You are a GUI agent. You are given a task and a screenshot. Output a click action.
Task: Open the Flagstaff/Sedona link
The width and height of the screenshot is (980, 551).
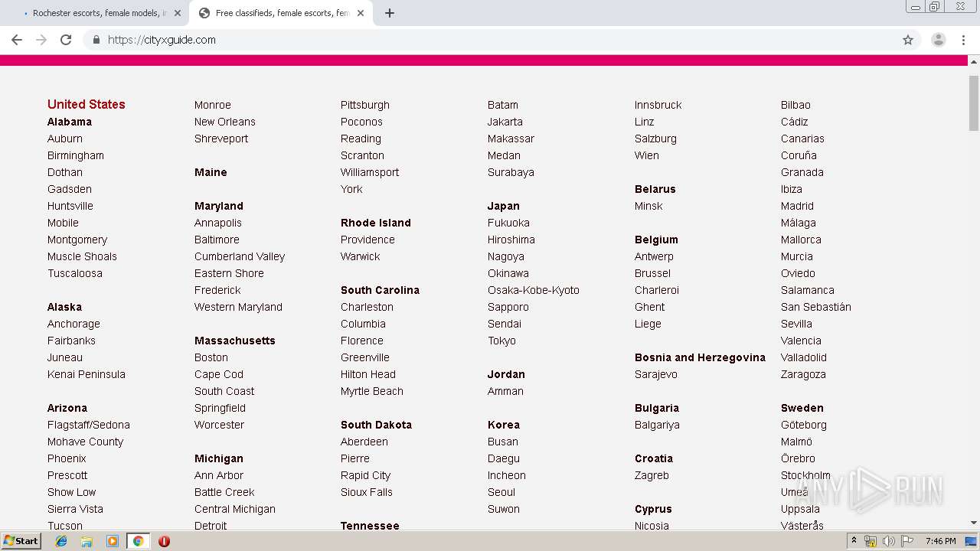[x=89, y=425]
